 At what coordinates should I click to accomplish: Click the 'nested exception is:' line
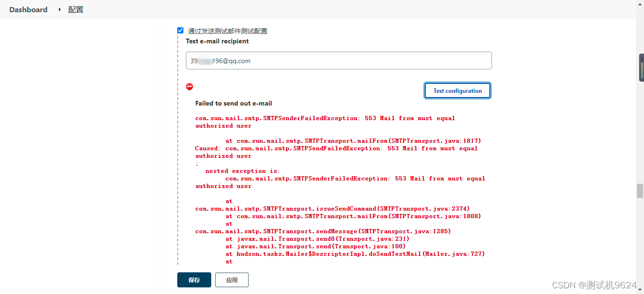(242, 171)
